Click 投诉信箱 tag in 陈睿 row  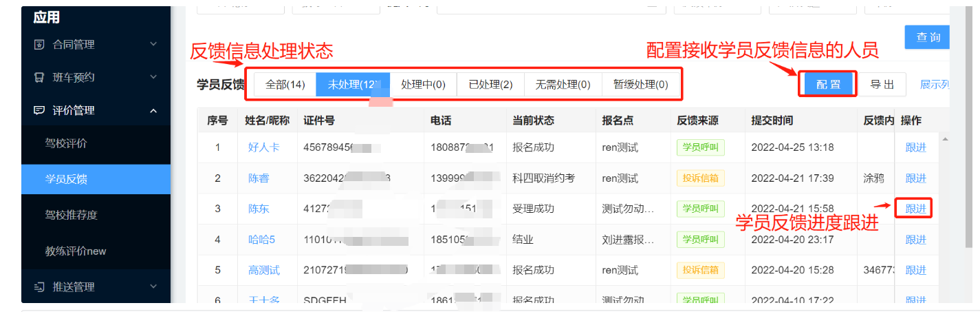(x=701, y=178)
